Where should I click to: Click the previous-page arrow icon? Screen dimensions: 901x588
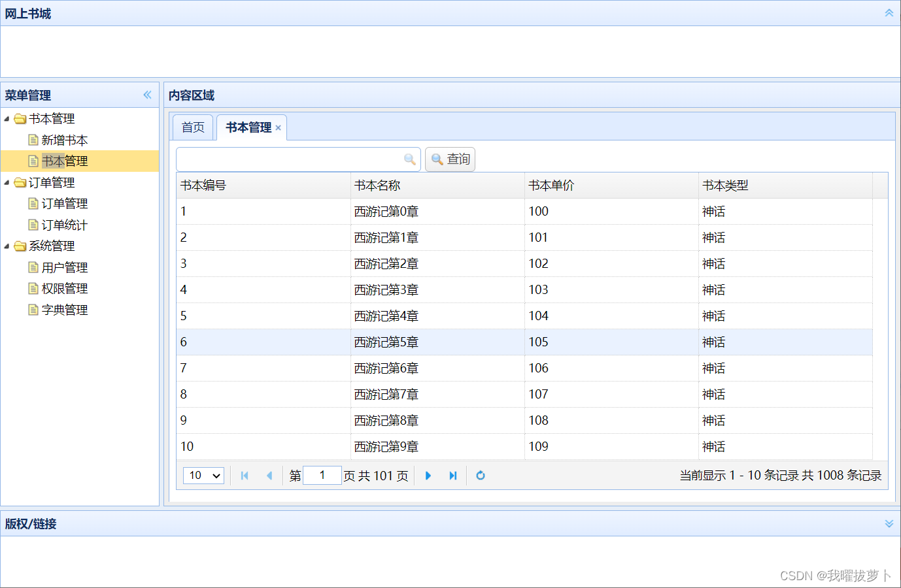[x=271, y=476]
